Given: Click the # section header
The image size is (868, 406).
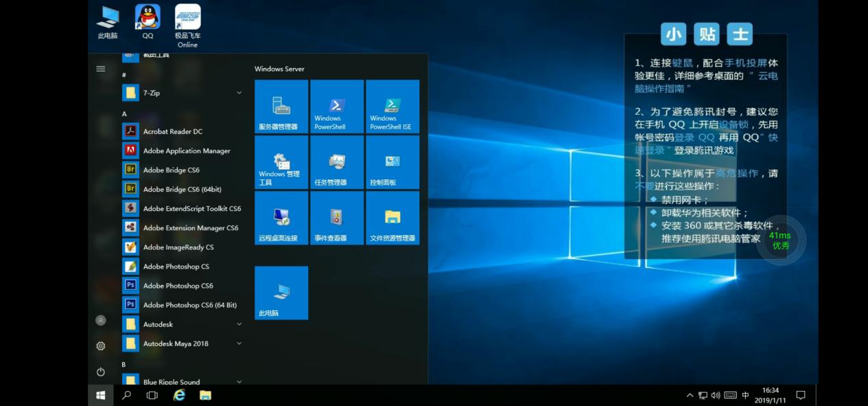Looking at the screenshot, I should tap(124, 75).
